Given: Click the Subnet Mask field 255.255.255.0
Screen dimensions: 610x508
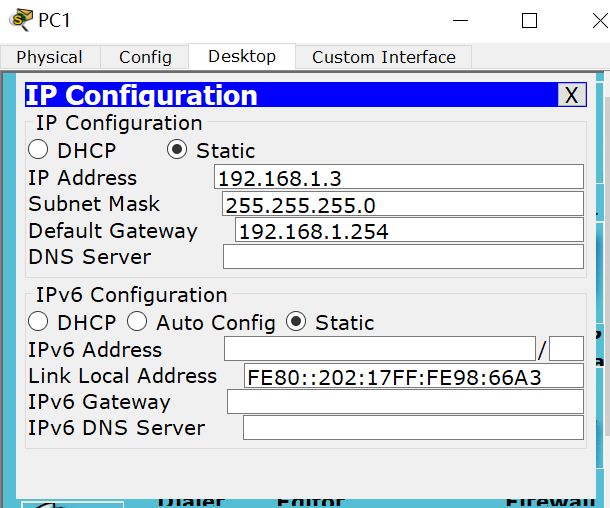Looking at the screenshot, I should (403, 203).
